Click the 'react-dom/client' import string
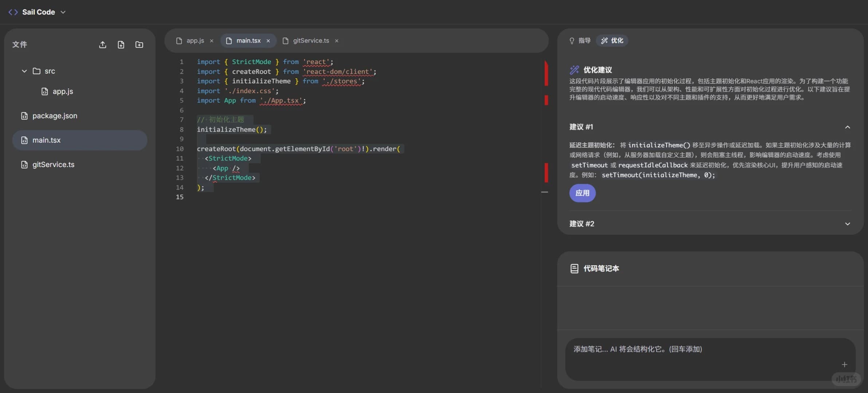The image size is (868, 393). [x=338, y=72]
